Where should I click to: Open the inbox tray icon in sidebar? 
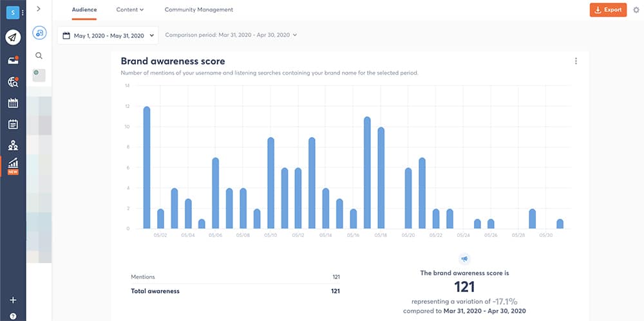click(13, 60)
